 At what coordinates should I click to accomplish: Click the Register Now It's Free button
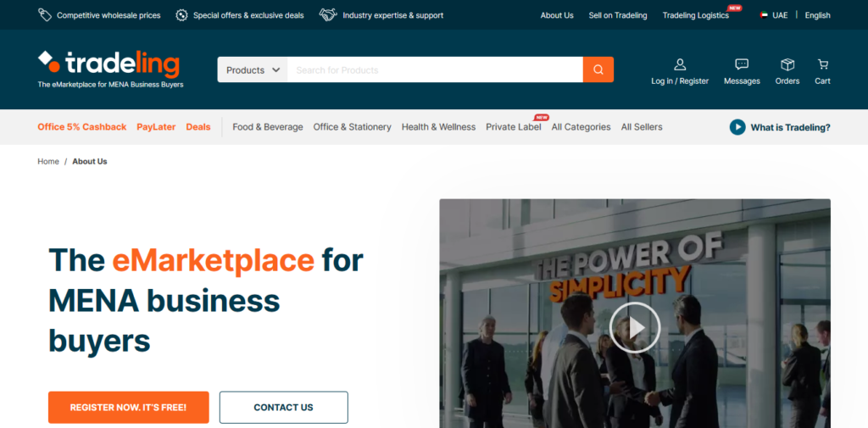[129, 408]
